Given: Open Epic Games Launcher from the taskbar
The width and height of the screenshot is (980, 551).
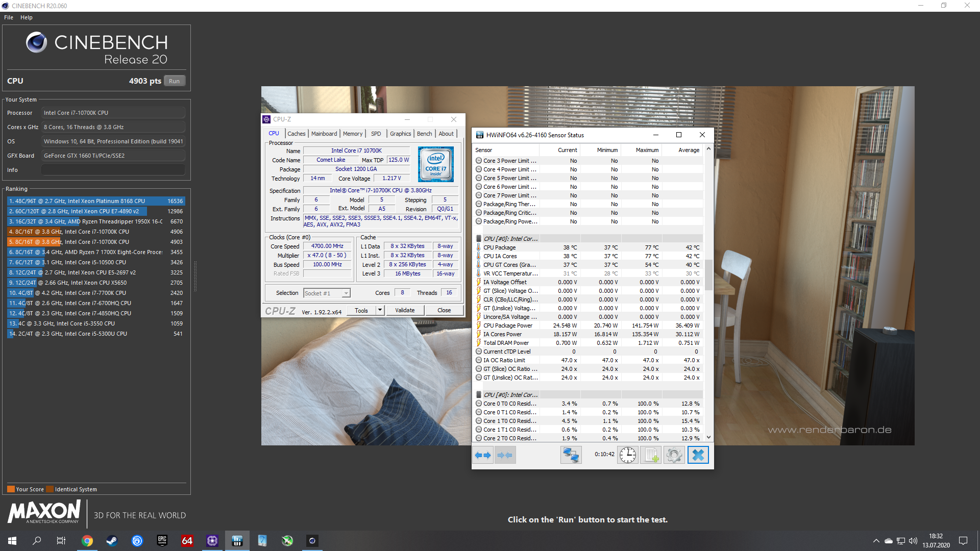Looking at the screenshot, I should (162, 541).
